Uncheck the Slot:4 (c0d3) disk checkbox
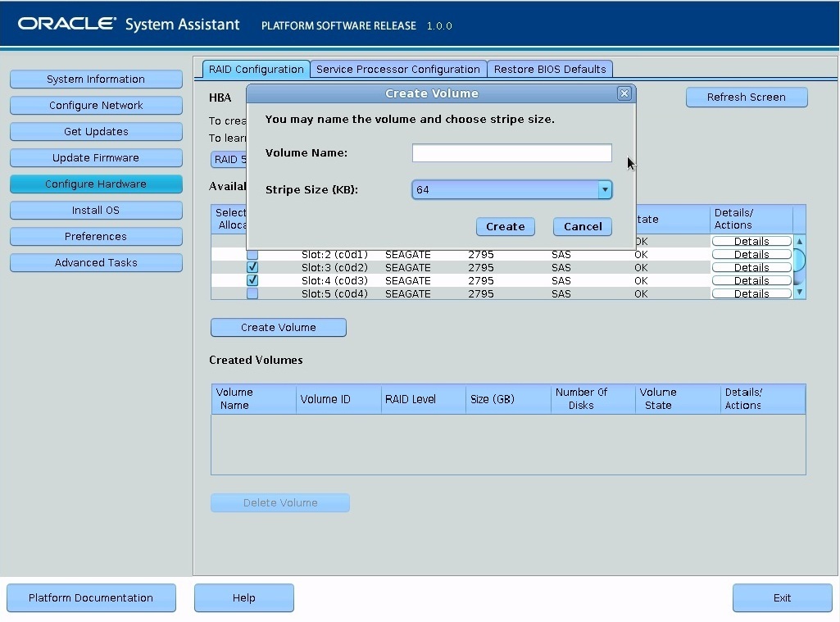Screen dimensions: 840x622 tap(252, 279)
